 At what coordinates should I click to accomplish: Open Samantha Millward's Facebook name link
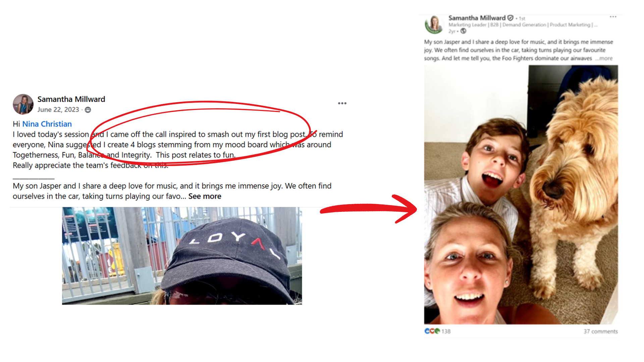[x=71, y=99]
